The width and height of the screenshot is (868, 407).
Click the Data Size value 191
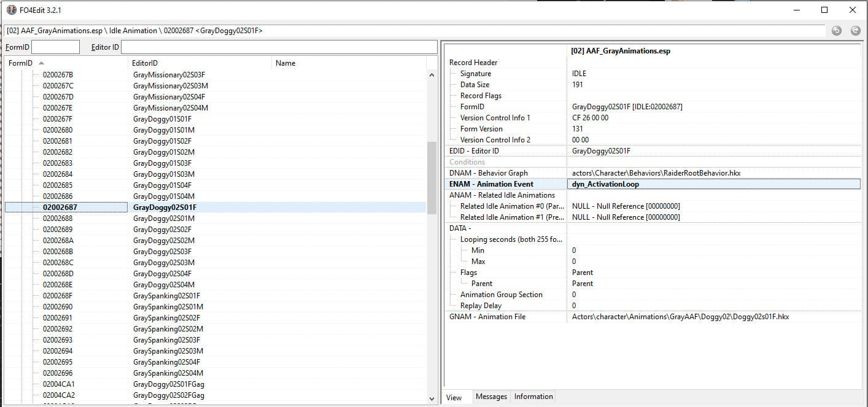point(577,85)
